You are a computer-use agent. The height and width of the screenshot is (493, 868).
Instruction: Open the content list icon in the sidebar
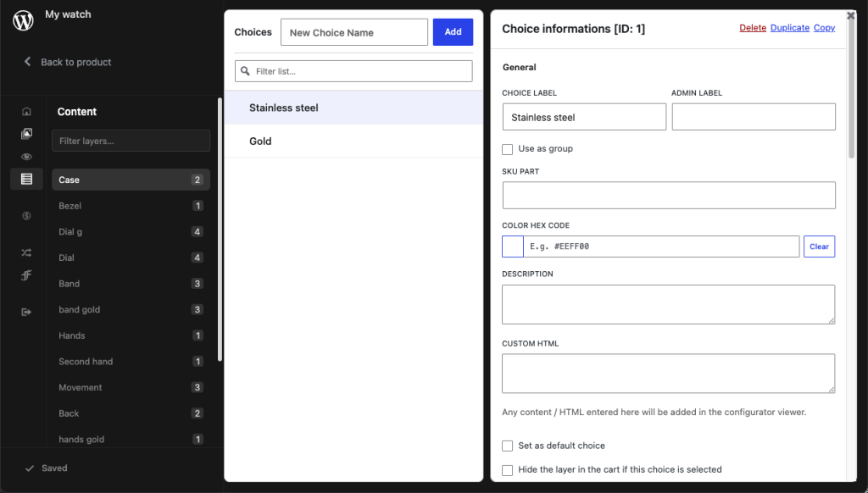tap(26, 179)
